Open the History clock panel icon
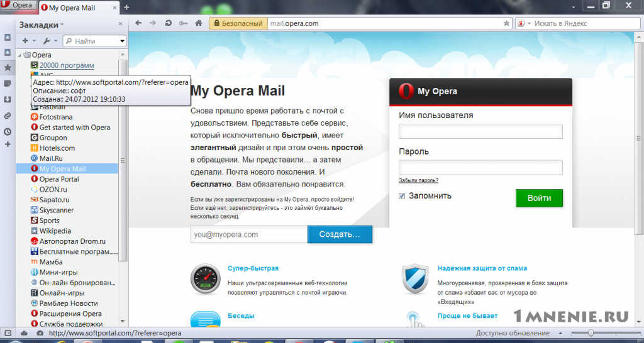Viewport: 644px width, 343px height. 8,132
